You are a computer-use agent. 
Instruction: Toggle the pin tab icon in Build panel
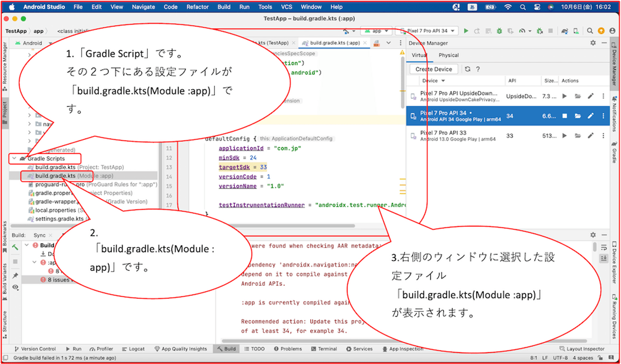point(15,276)
